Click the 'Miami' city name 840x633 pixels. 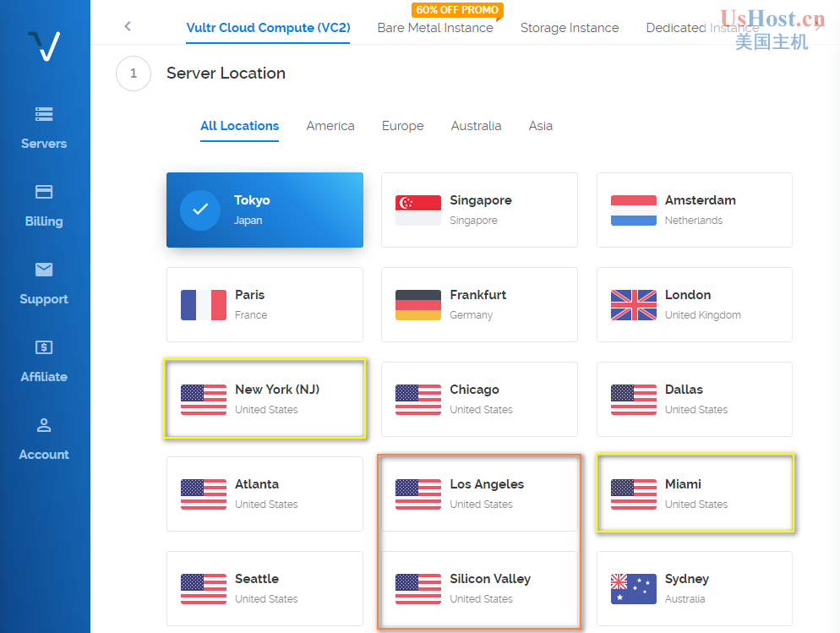(x=683, y=484)
